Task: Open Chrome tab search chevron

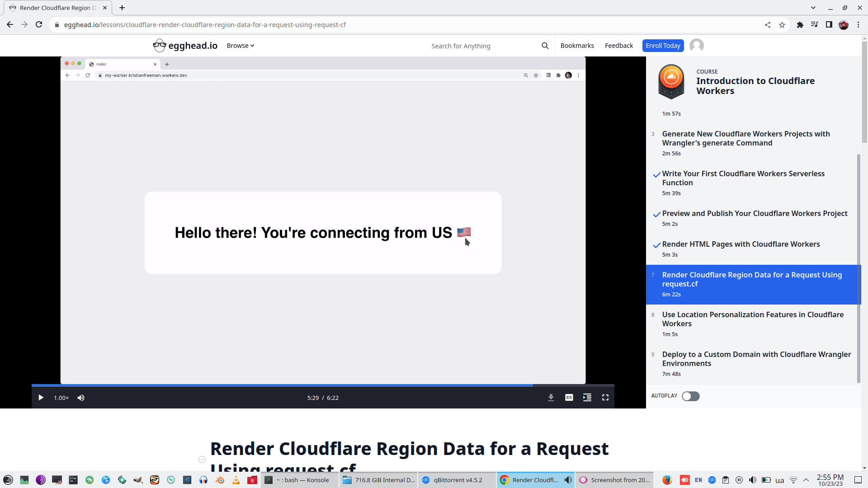Action: coord(813,8)
